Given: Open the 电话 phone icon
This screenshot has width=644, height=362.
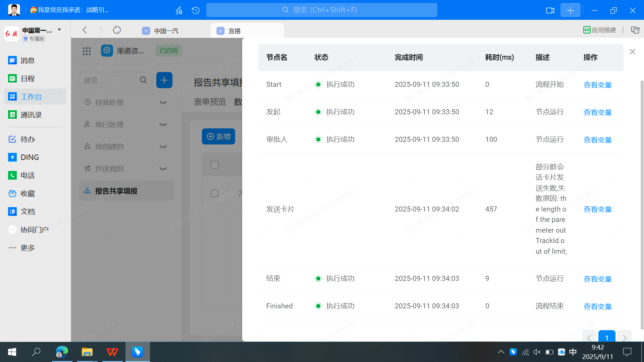Looking at the screenshot, I should point(12,175).
